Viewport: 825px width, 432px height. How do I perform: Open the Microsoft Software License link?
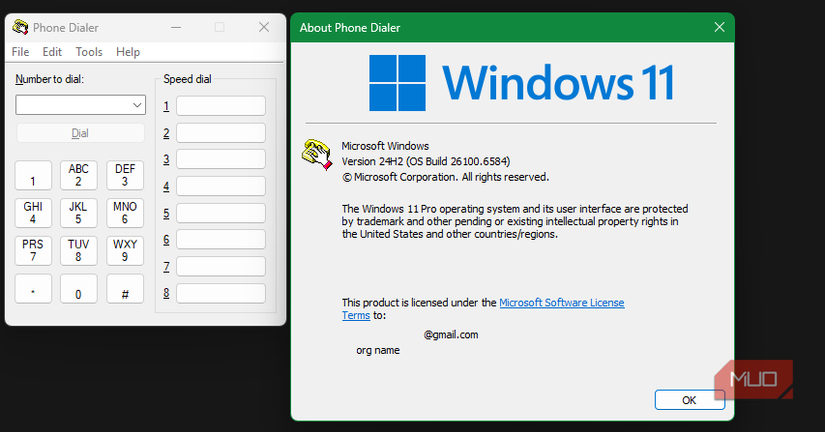pyautogui.click(x=561, y=303)
